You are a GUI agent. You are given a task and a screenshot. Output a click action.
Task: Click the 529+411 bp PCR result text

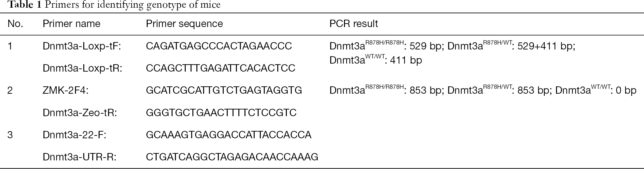pos(546,46)
